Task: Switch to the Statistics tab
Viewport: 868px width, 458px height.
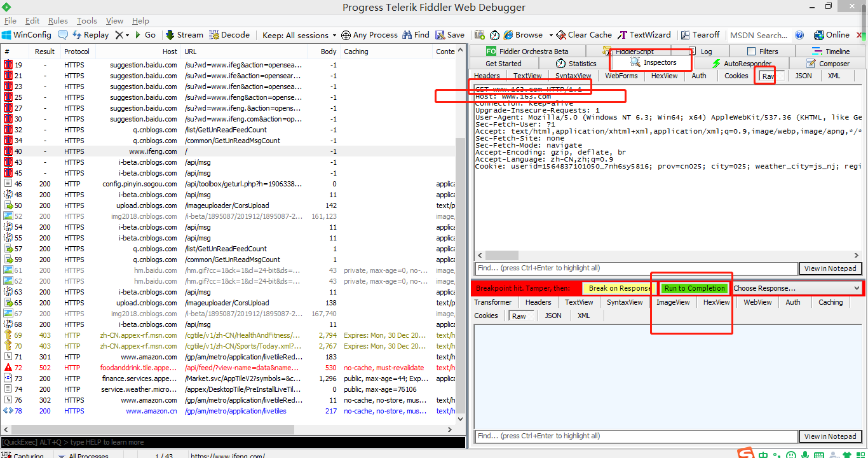Action: (576, 64)
